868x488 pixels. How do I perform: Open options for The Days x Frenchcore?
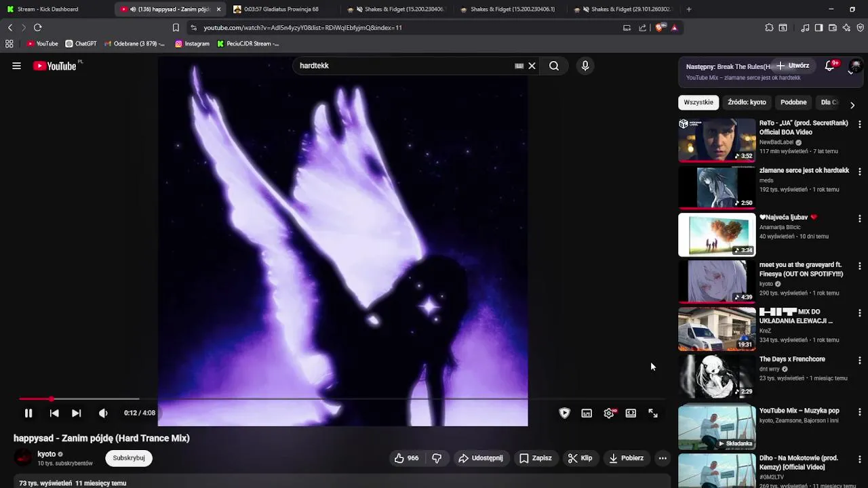860,361
